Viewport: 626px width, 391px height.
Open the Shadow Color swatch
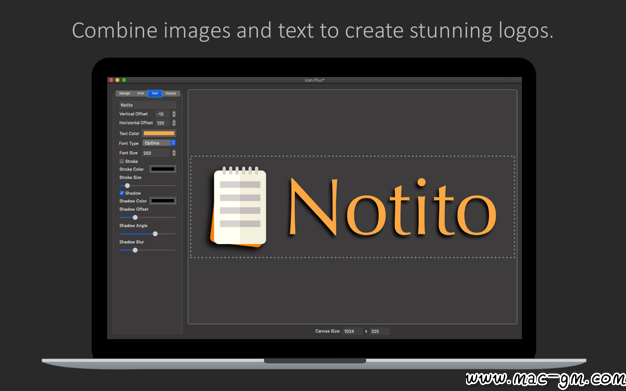(163, 200)
